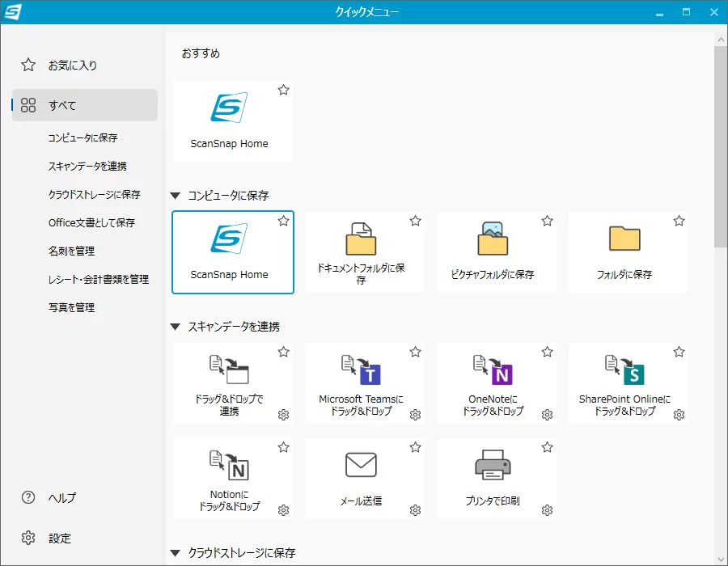This screenshot has width=728, height=566.
Task: Switch to お気に入り in the sidebar
Action: coord(73,65)
